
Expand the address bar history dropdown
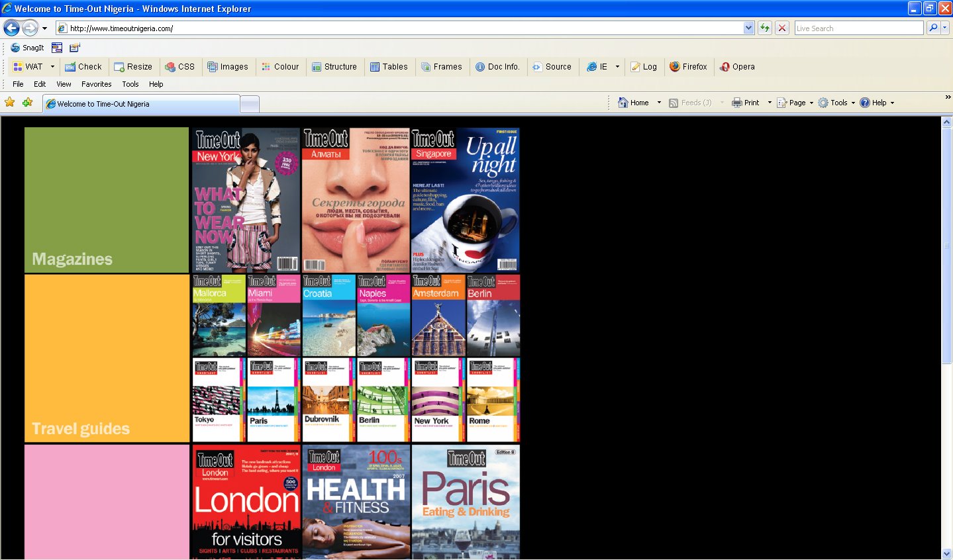click(748, 28)
